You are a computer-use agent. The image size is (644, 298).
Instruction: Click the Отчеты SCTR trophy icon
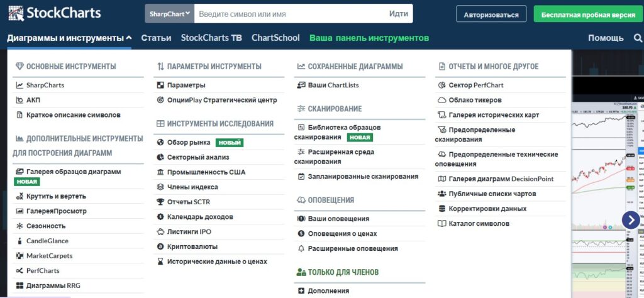coord(160,202)
